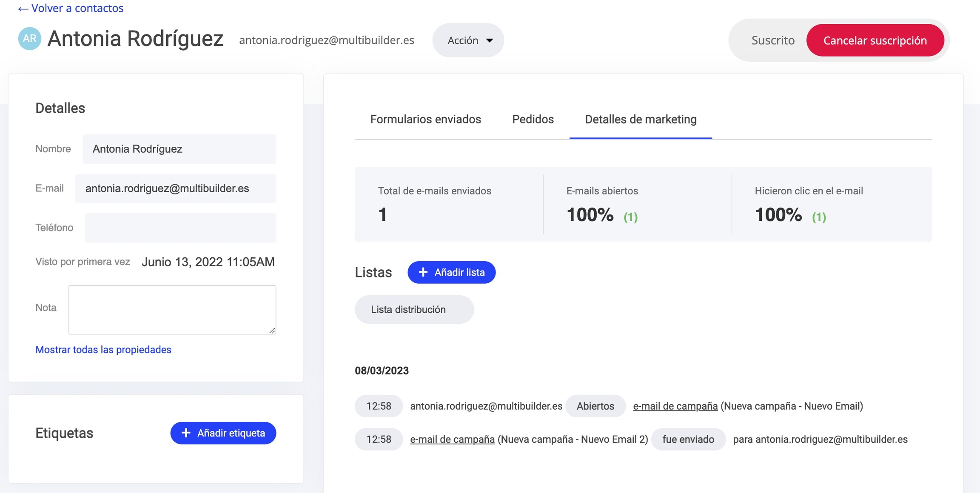The image size is (980, 493).
Task: Switch to Formularios enviados tab
Action: [x=425, y=120]
